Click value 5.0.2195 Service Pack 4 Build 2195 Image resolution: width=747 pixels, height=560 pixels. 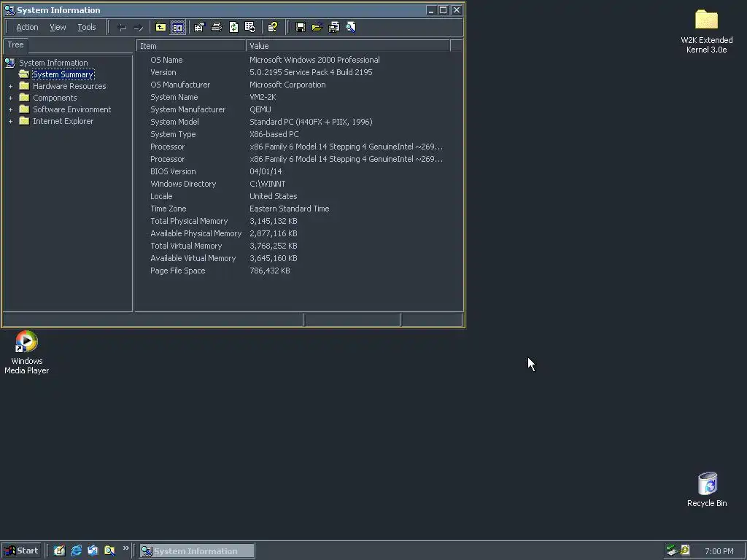point(311,72)
